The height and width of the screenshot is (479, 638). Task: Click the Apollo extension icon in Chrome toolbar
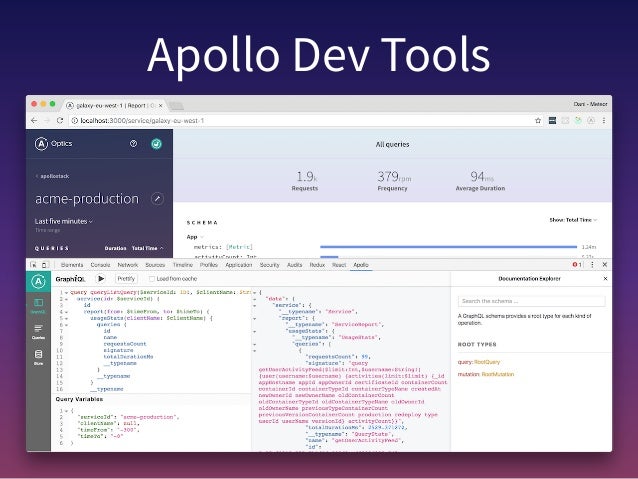tap(591, 120)
